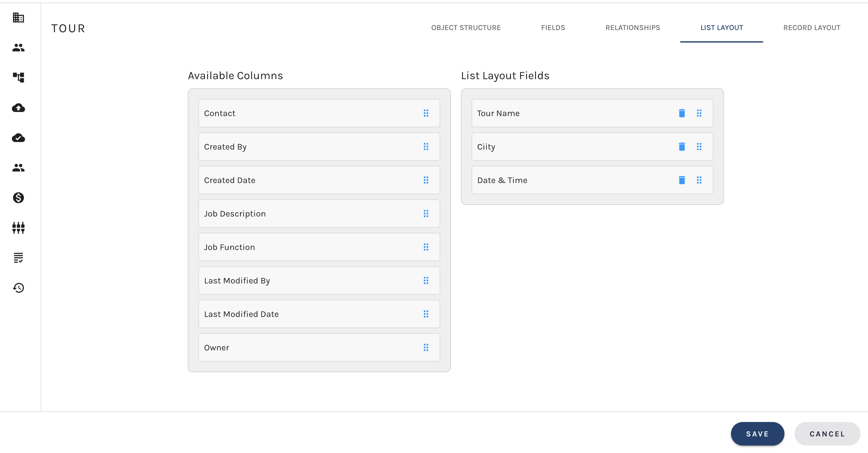The height and width of the screenshot is (453, 868).
Task: Select the contacts icon in the sidebar
Action: pyautogui.click(x=18, y=48)
